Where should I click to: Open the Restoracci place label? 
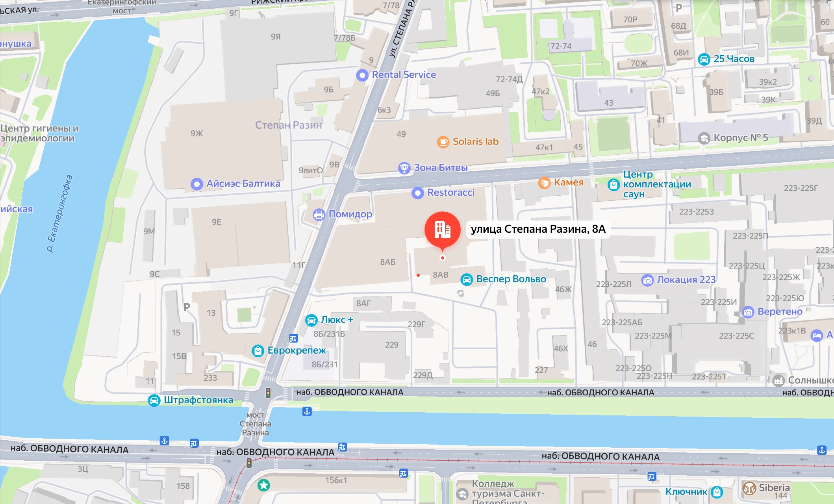451,193
